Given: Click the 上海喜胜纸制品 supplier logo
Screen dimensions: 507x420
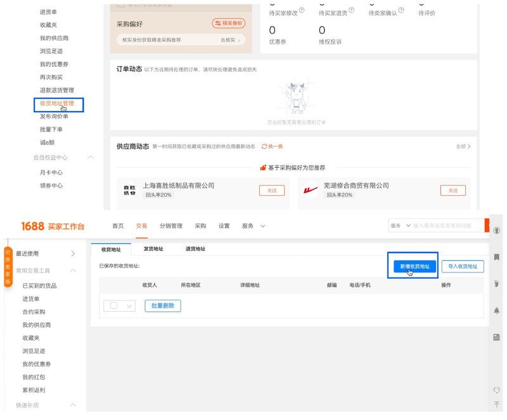Looking at the screenshot, I should [129, 190].
